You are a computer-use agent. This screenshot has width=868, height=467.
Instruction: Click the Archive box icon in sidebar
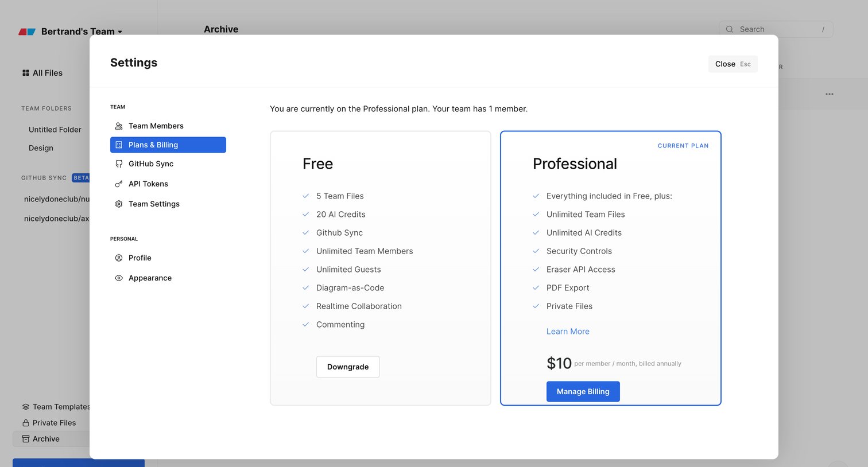pos(25,439)
